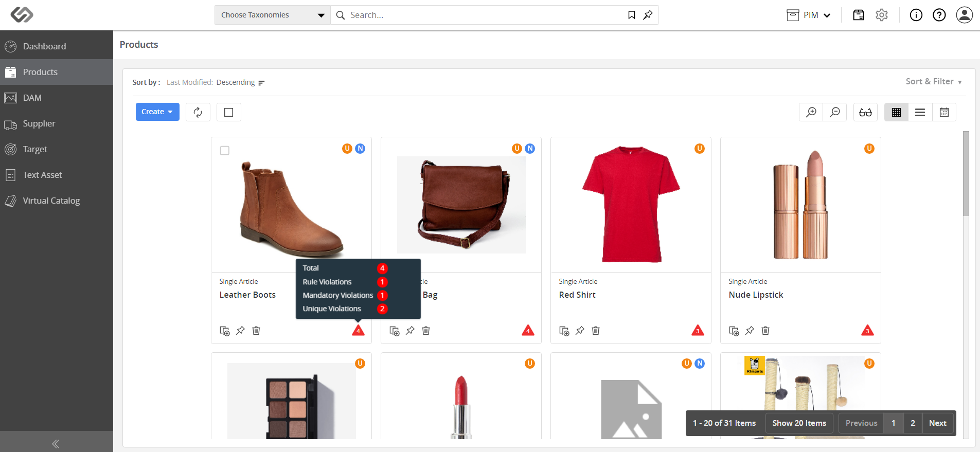
Task: Click the refresh icon button
Action: pos(198,112)
